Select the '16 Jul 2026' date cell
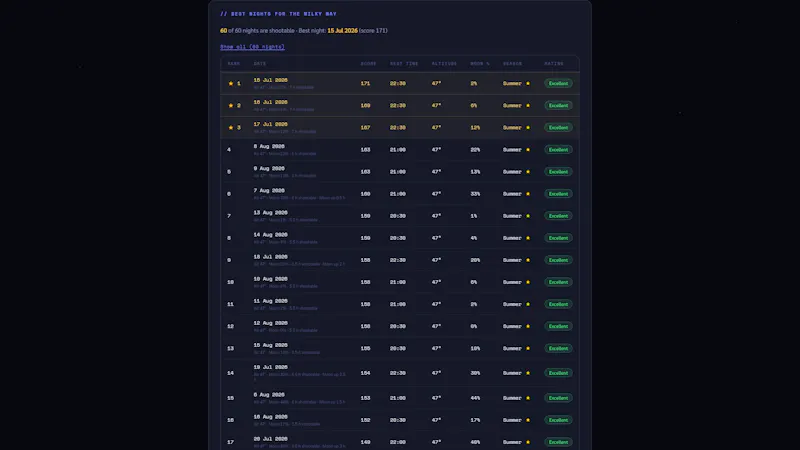 point(270,102)
